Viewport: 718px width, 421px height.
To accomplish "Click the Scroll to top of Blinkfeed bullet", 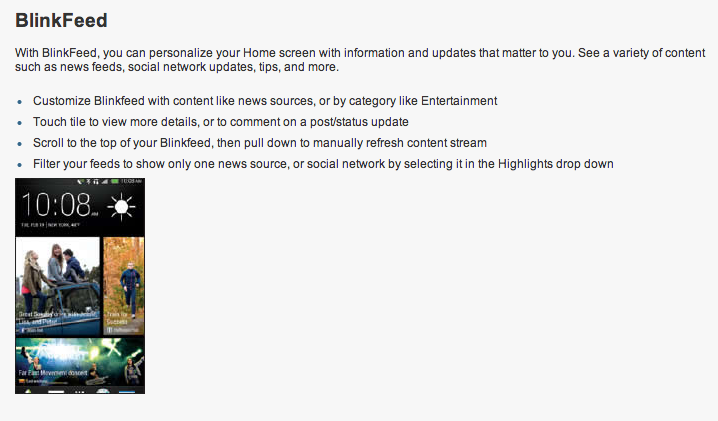I will (260, 143).
